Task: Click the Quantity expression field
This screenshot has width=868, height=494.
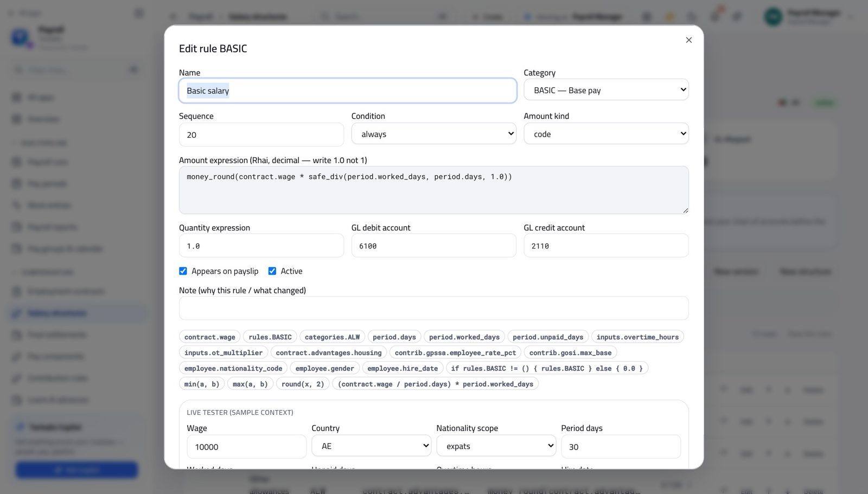Action: point(261,246)
